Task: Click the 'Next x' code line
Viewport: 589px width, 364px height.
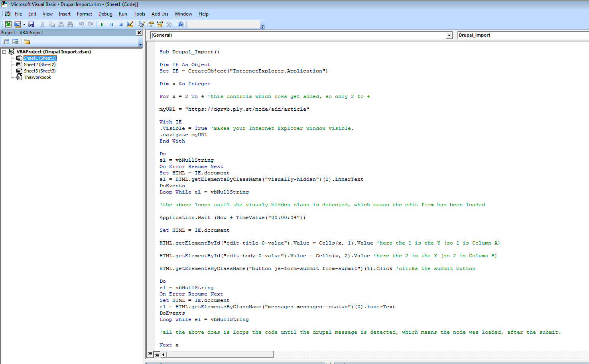Action: click(x=169, y=345)
